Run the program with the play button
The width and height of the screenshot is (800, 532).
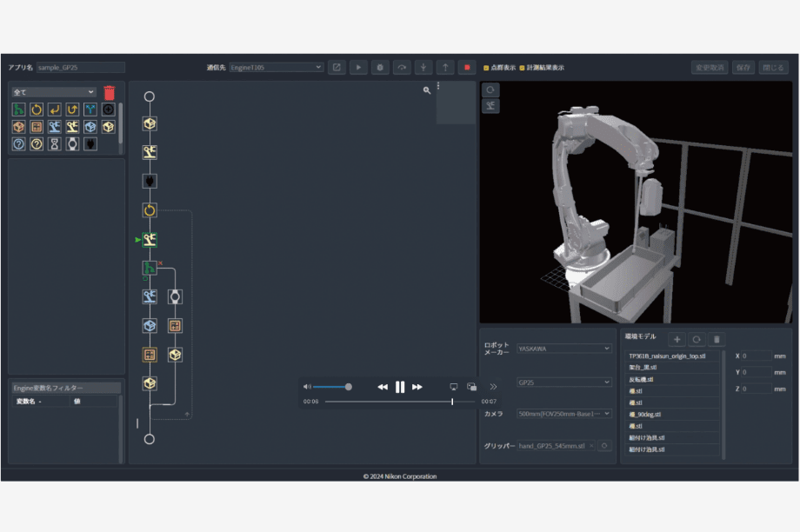[x=358, y=67]
